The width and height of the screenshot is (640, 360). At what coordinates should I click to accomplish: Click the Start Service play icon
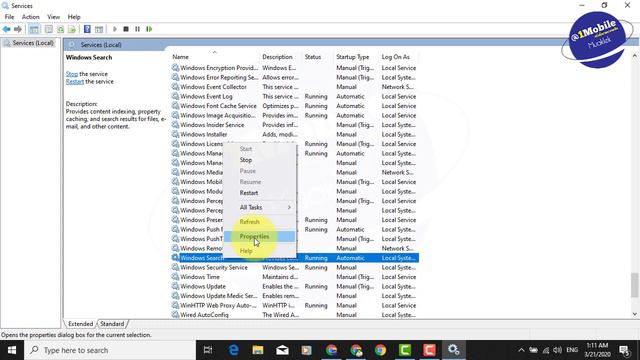click(115, 29)
